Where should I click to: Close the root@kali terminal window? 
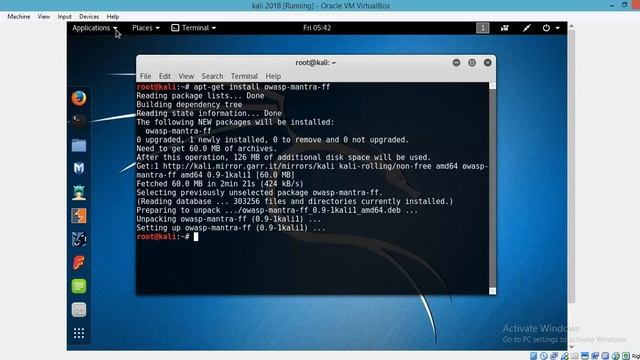point(487,62)
